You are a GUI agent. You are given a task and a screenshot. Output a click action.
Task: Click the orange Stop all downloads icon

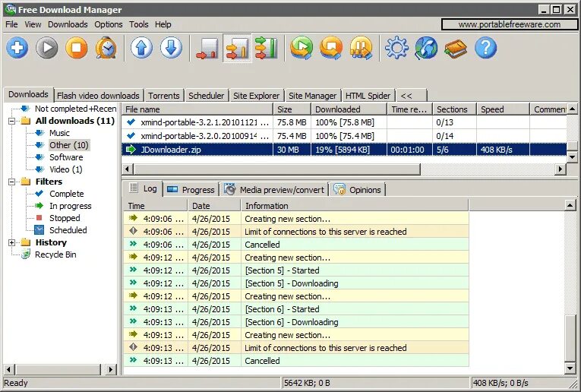click(331, 48)
